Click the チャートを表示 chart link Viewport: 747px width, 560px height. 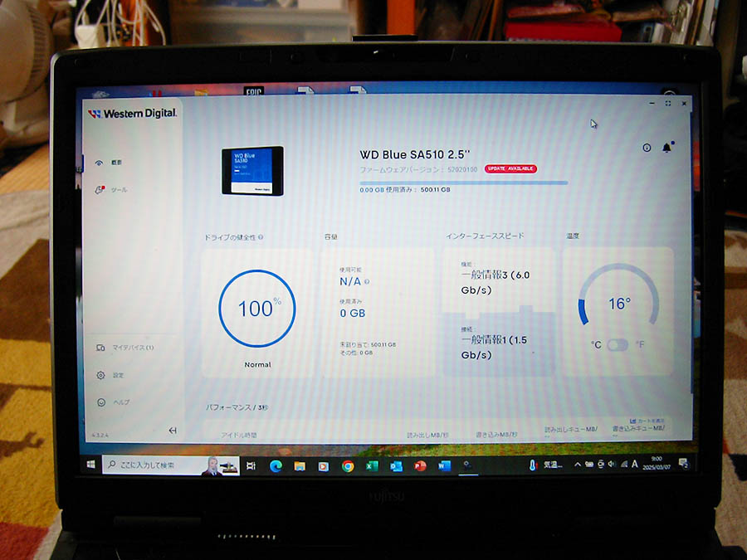(647, 421)
